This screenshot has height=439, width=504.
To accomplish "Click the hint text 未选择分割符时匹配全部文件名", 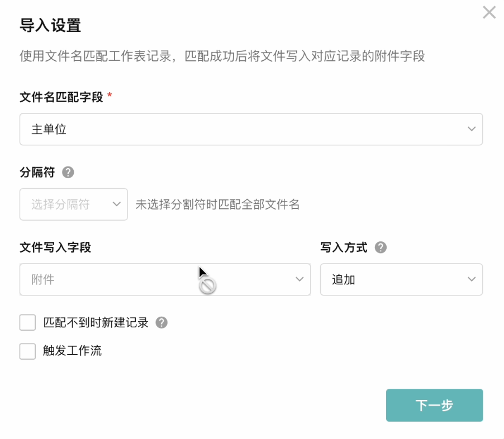I will (217, 204).
